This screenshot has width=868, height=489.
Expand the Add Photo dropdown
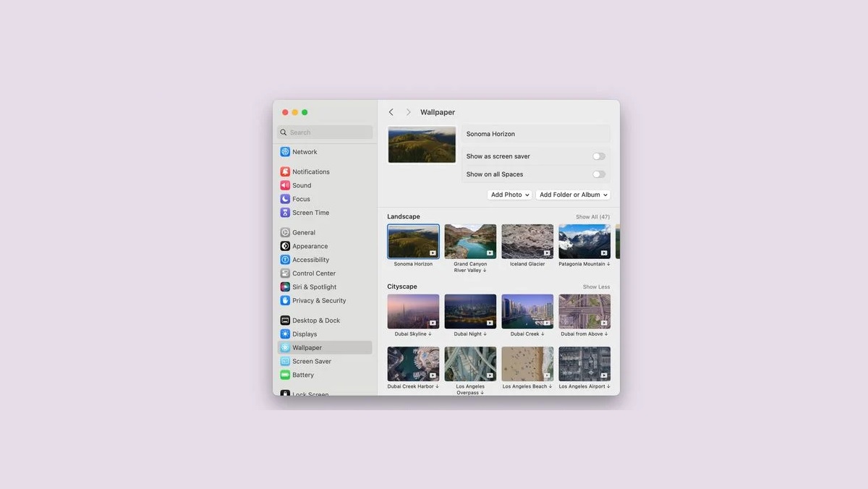pyautogui.click(x=510, y=195)
